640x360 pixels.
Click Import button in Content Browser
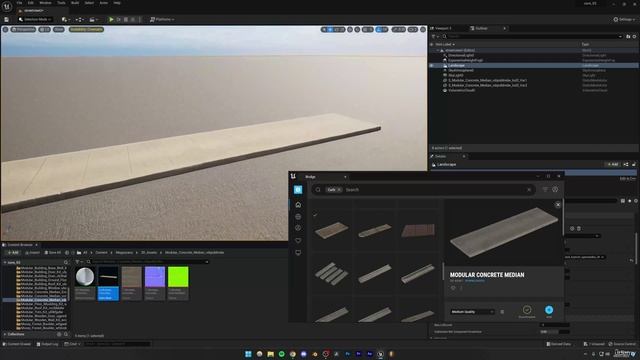coord(32,253)
